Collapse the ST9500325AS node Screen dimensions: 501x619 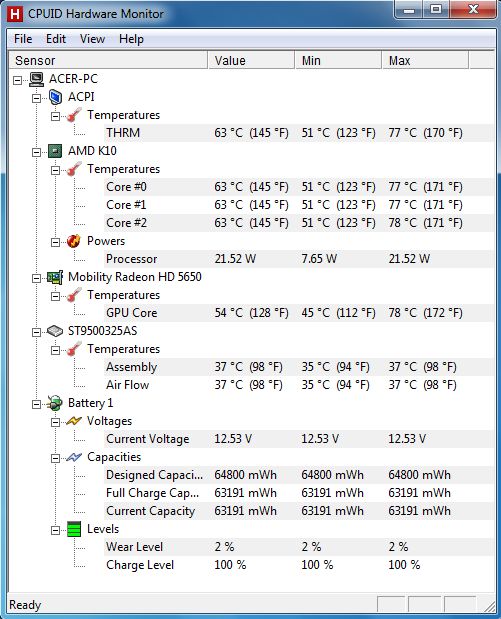[x=36, y=332]
